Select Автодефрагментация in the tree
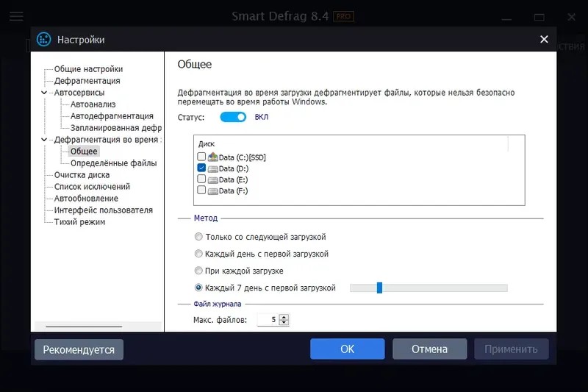Screen dimensions: 588x392 [112, 116]
